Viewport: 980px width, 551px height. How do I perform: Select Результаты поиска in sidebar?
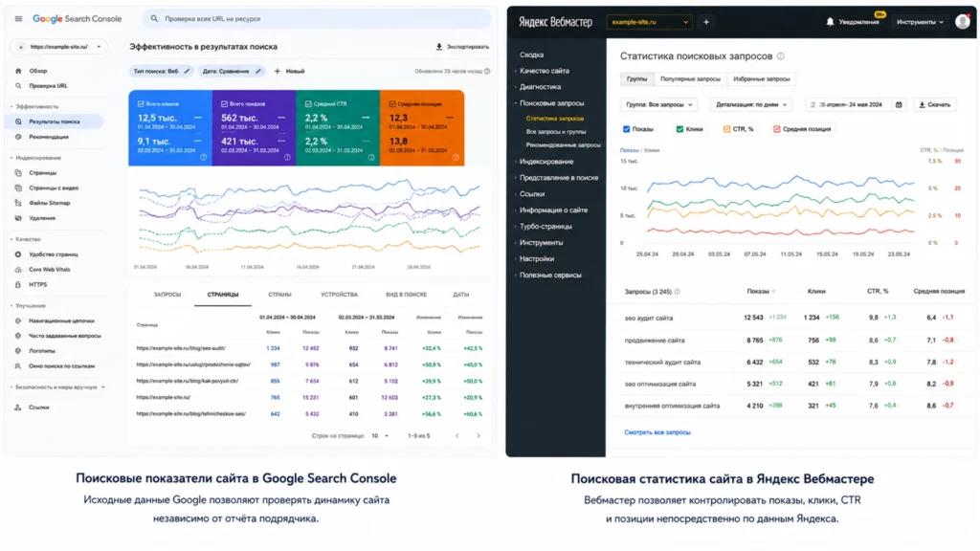55,121
